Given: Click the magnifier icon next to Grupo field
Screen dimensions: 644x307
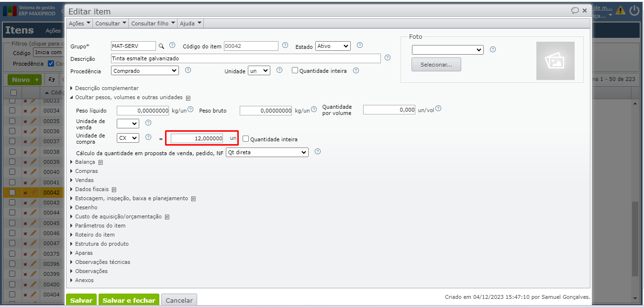Looking at the screenshot, I should point(161,46).
